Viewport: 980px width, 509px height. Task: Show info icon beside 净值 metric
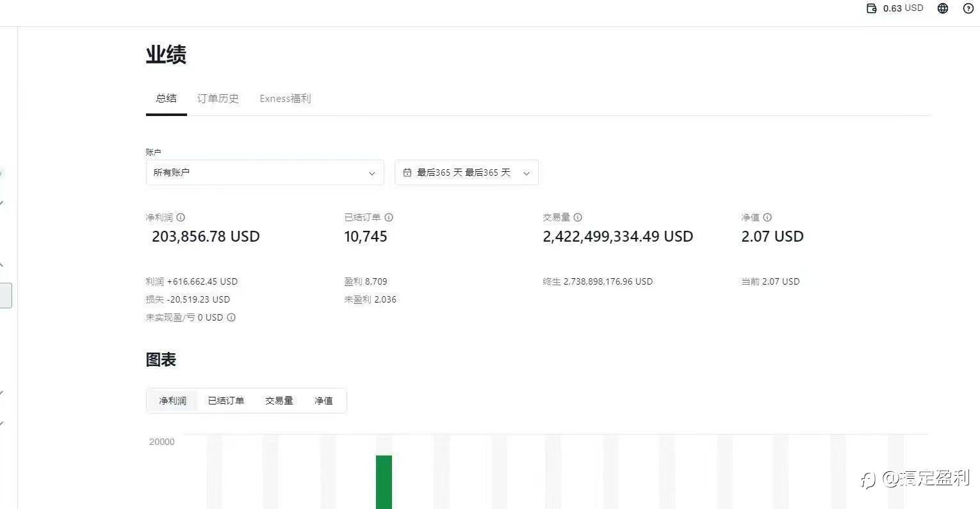[767, 217]
